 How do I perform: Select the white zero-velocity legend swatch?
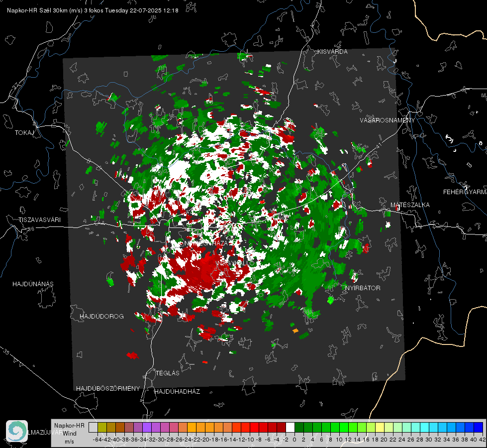(290, 427)
